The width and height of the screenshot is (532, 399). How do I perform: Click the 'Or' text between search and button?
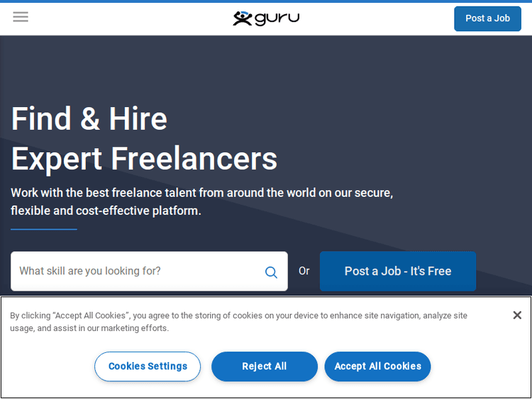tap(304, 271)
